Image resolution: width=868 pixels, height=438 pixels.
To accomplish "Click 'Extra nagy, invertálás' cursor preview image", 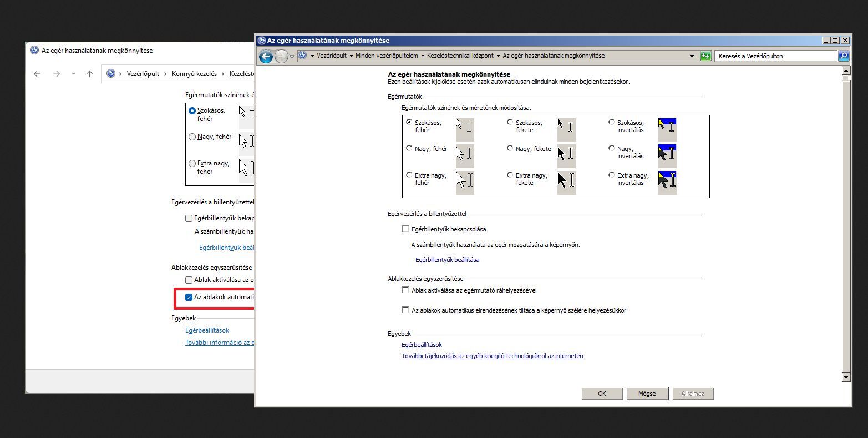I will coord(667,182).
